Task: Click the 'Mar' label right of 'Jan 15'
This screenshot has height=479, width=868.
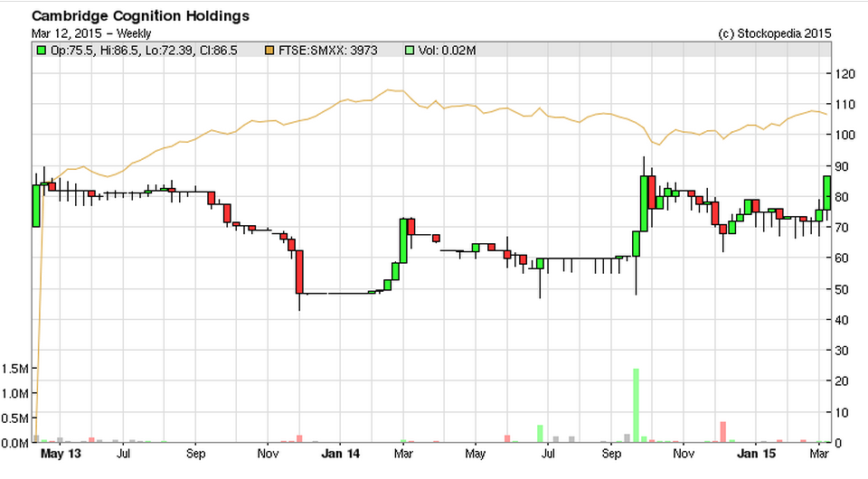Action: (819, 454)
